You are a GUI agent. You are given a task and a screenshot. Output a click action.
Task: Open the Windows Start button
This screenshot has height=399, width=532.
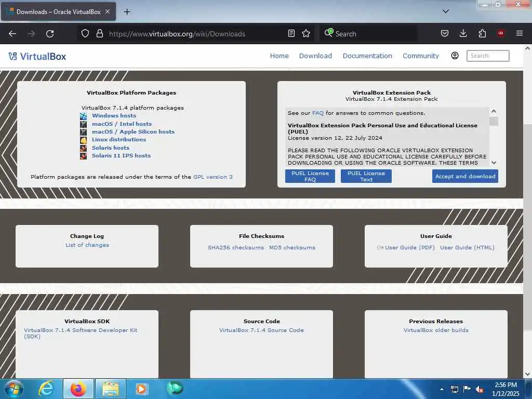14,389
